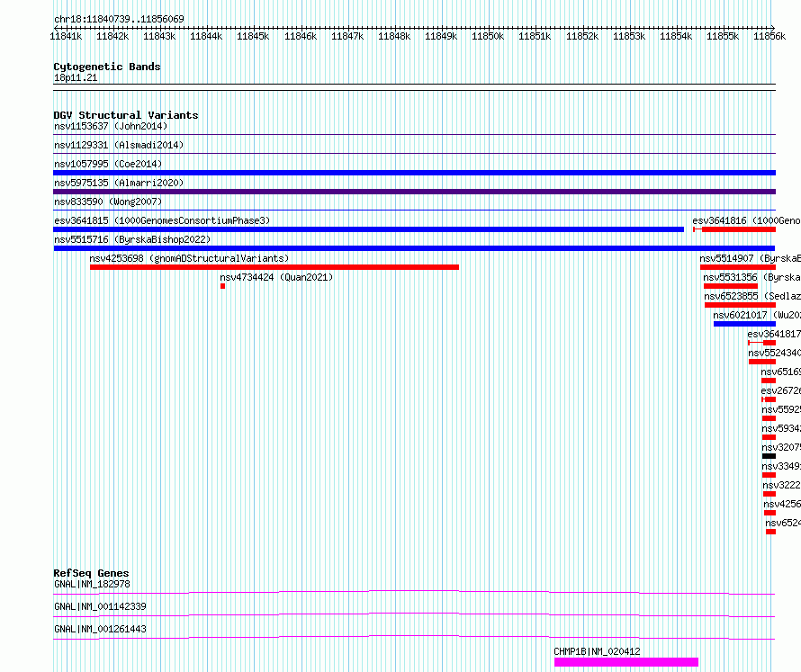This screenshot has height=672, width=801.
Task: Open the esv3641816 variant label
Action: point(746,220)
